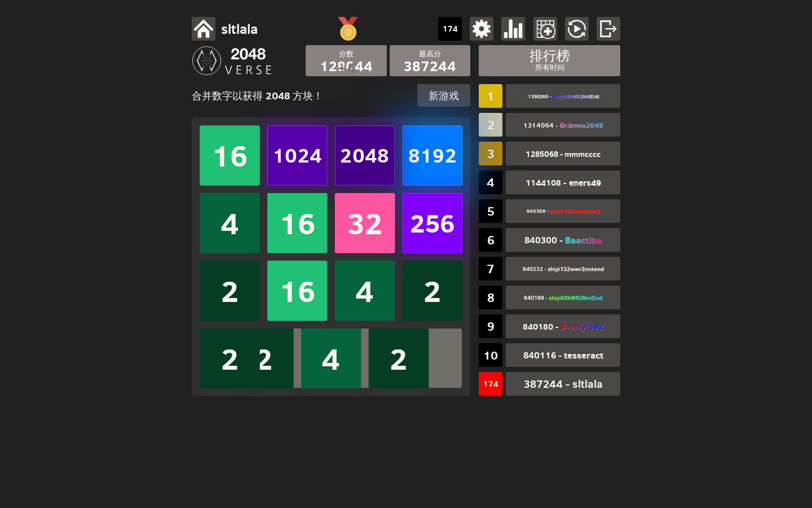Open the replay icon in the toolbar
Viewport: 812px width, 508px height.
click(x=577, y=29)
